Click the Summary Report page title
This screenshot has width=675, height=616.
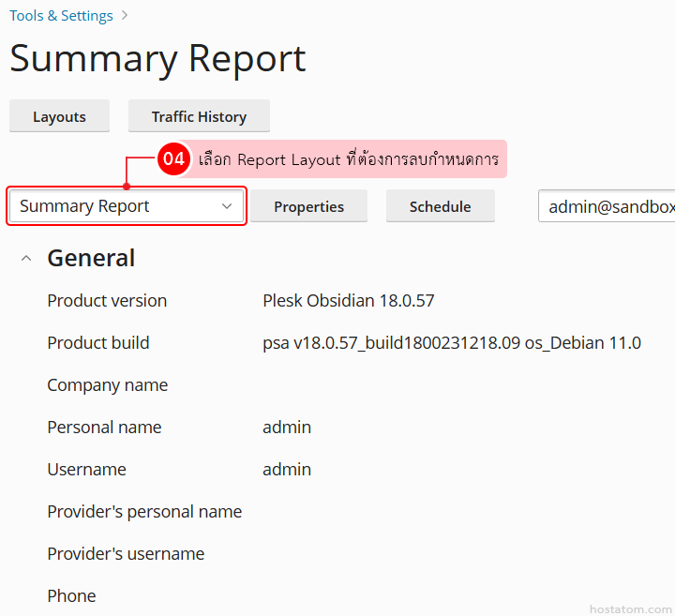pyautogui.click(x=157, y=59)
